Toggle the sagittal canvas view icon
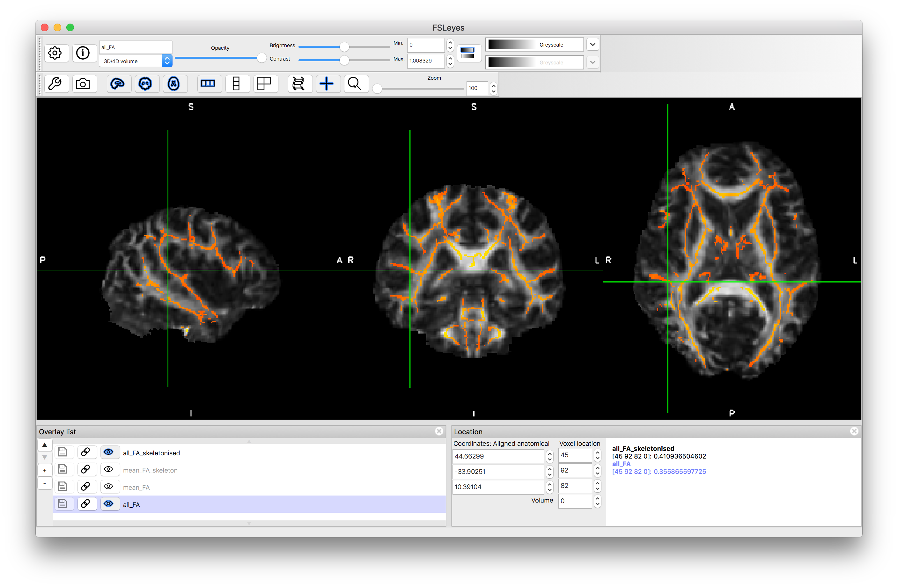898x588 pixels. pos(117,84)
